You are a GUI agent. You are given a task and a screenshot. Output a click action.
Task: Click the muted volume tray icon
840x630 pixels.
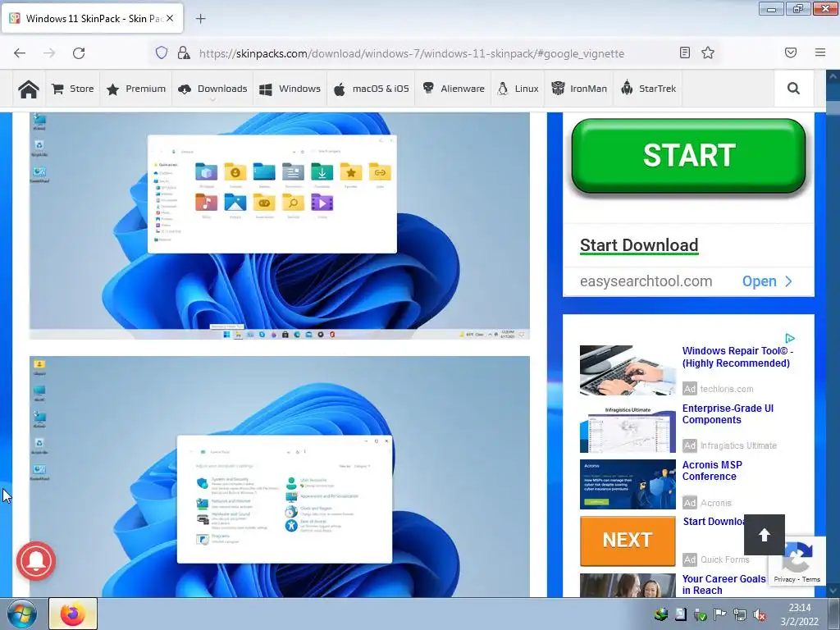[760, 615]
